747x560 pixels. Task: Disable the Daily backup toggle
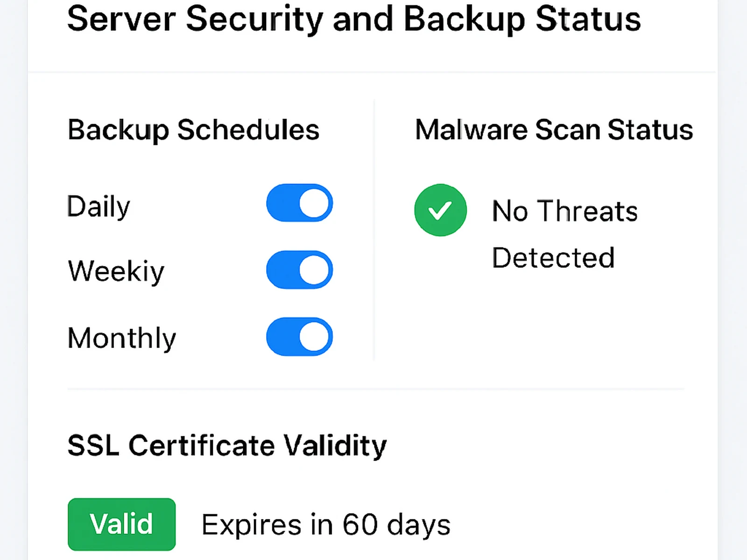point(299,203)
